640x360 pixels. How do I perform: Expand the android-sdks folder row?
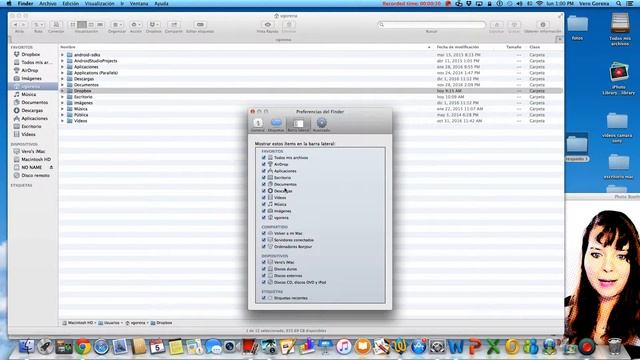tap(62, 55)
